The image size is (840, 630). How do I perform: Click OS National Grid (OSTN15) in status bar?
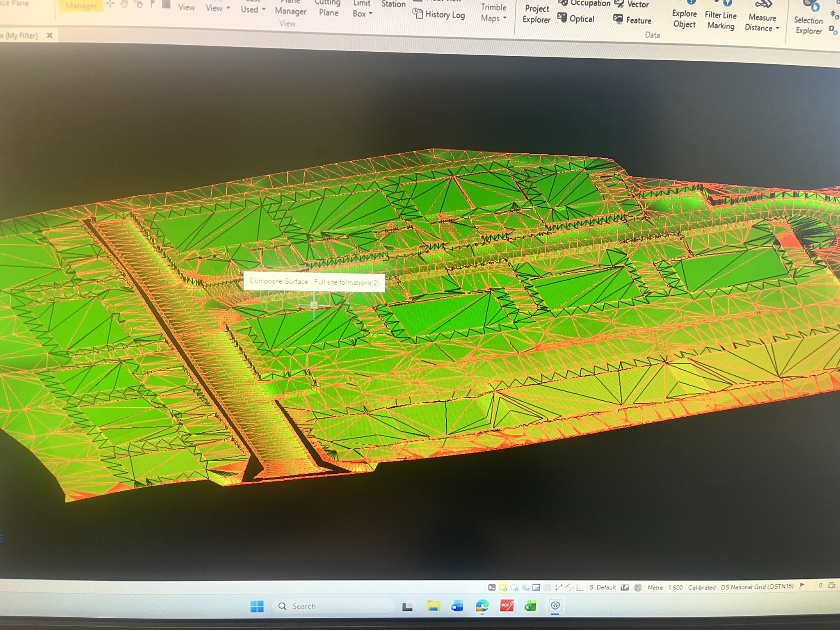tap(757, 587)
